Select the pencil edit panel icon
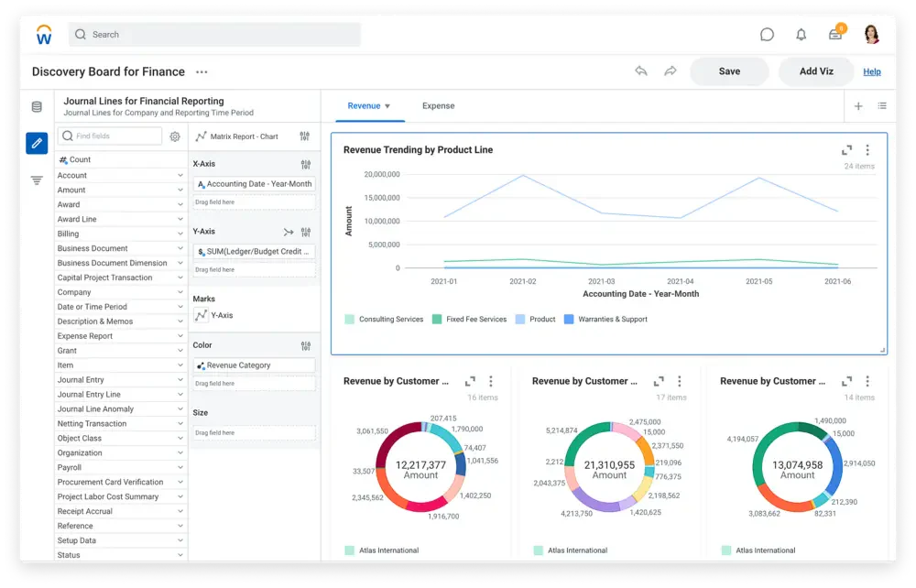Image resolution: width=916 pixels, height=588 pixels. (37, 143)
